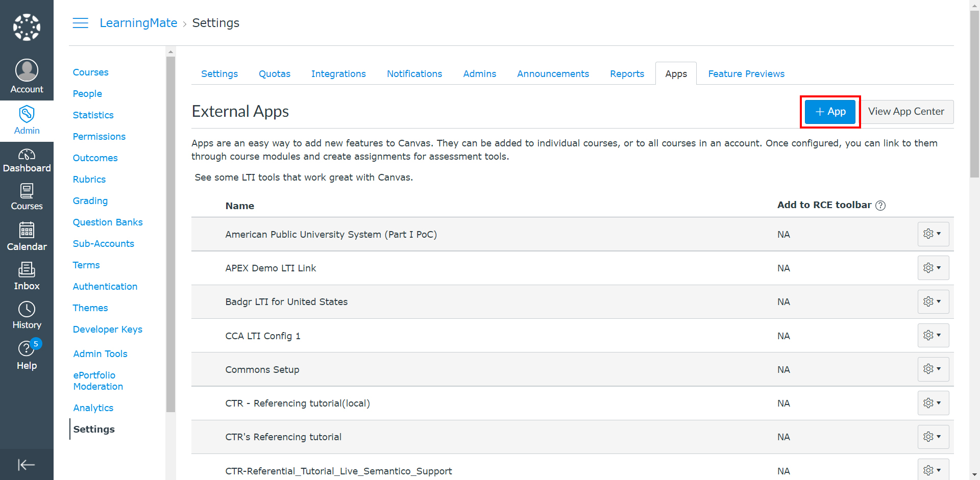Image resolution: width=980 pixels, height=480 pixels.
Task: Click View App Center button
Action: point(906,112)
